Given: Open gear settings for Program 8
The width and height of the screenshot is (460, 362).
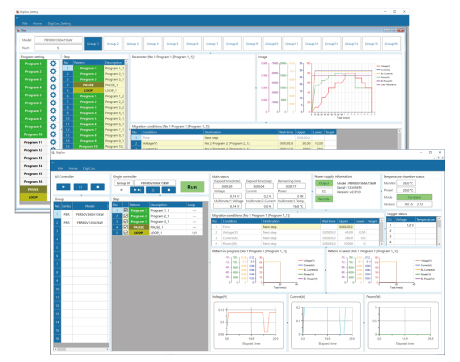Looking at the screenshot, I should (x=53, y=119).
